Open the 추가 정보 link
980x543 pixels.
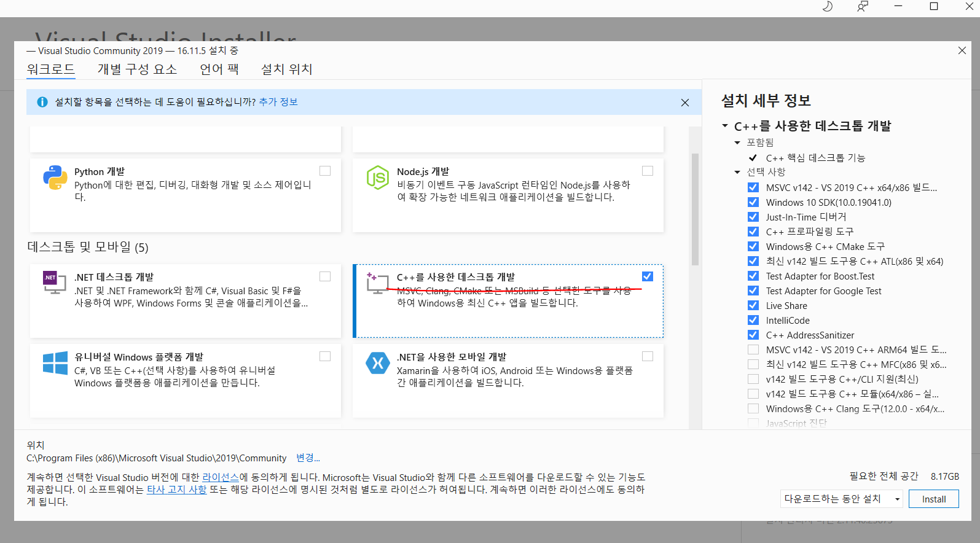(x=278, y=102)
